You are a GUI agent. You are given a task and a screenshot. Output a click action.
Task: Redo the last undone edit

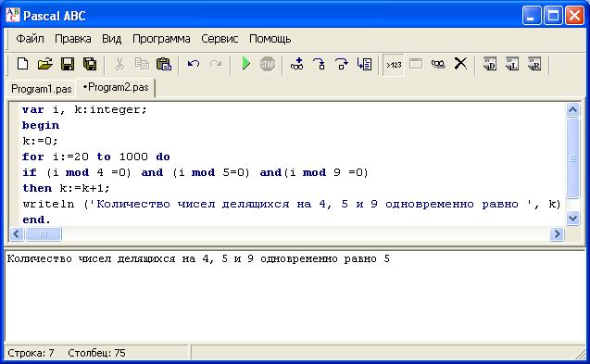coord(216,64)
